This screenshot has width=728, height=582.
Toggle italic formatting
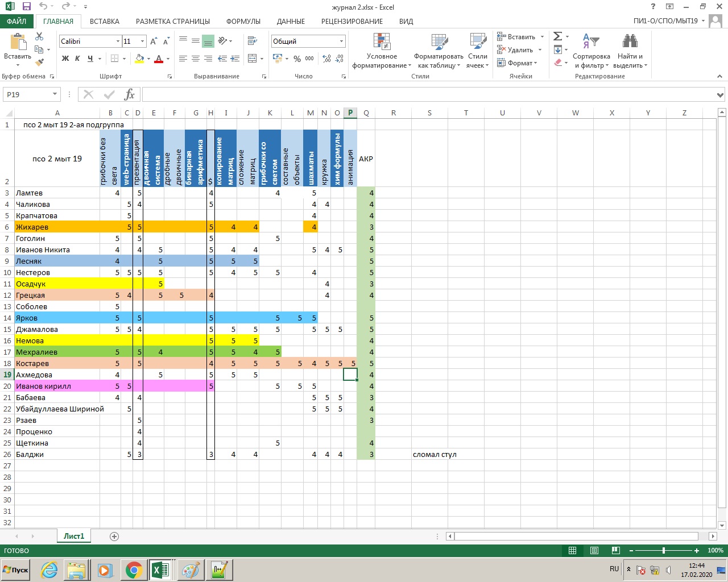[77, 59]
